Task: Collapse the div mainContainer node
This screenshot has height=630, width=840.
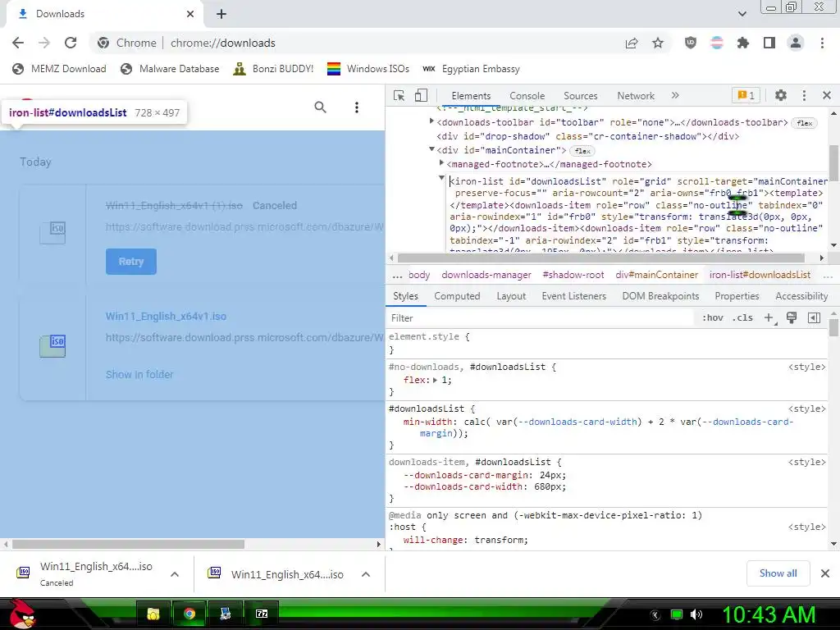Action: pos(431,149)
